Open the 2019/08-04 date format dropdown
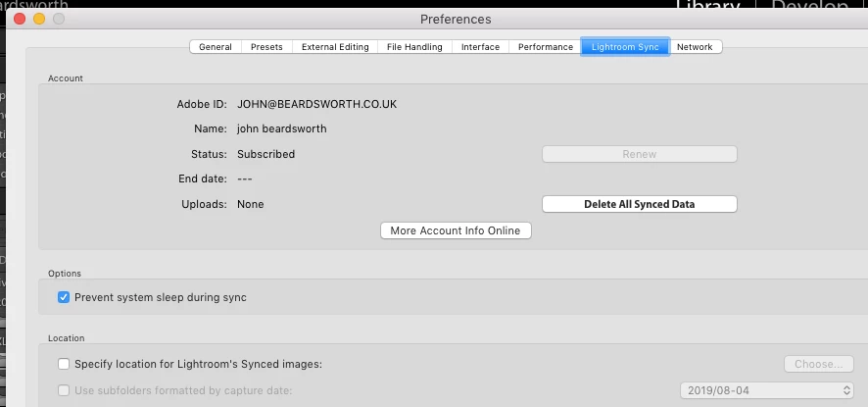Screen dimensions: 868x407 [x=767, y=390]
